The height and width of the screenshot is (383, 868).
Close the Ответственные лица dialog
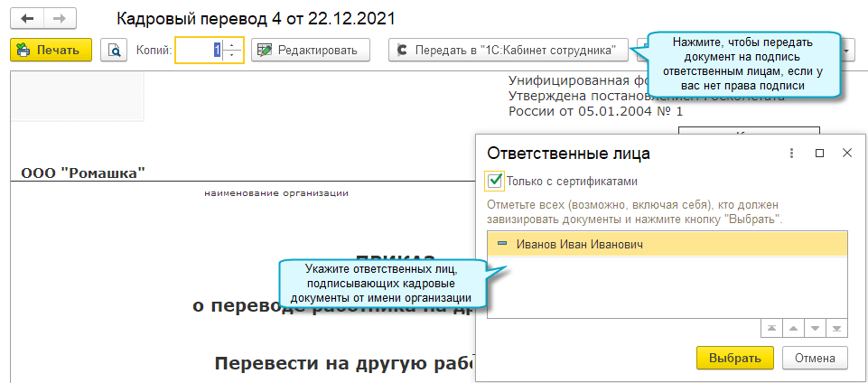847,154
